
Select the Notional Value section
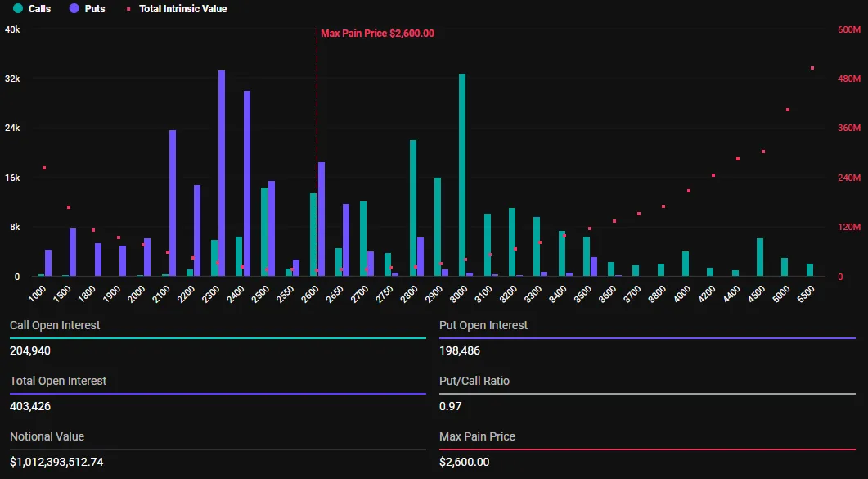(47, 436)
